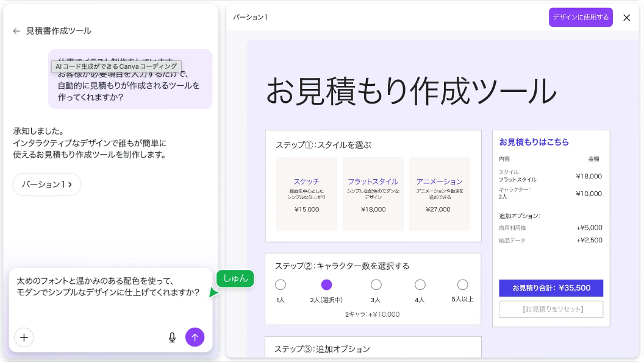This screenshot has height=363, width=644.
Task: Click デザインに使用する button
Action: [580, 18]
